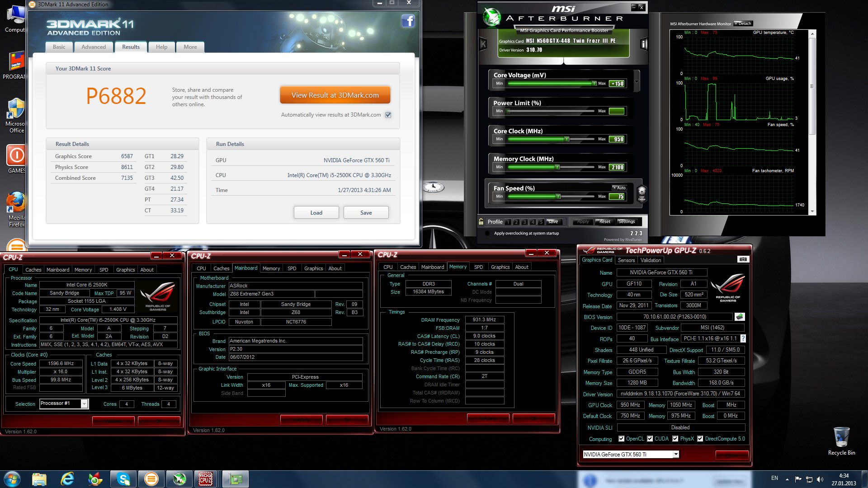Image resolution: width=868 pixels, height=488 pixels.
Task: Click the profile lock padlock icon
Action: (481, 221)
